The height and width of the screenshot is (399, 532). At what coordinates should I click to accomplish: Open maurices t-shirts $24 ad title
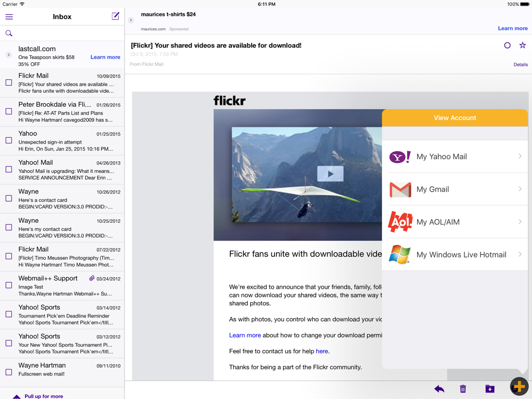(168, 14)
